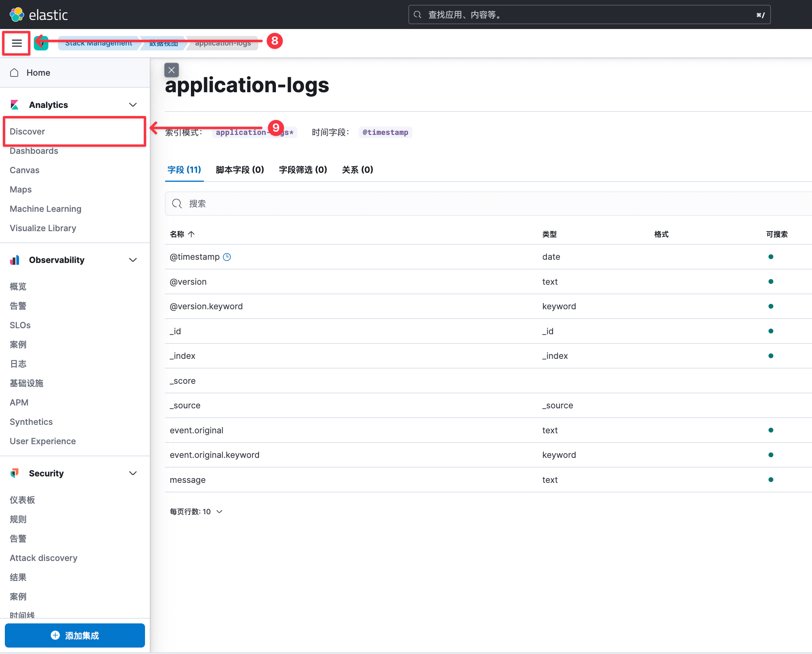Open Maps from the sidebar
The image size is (812, 654).
(21, 189)
